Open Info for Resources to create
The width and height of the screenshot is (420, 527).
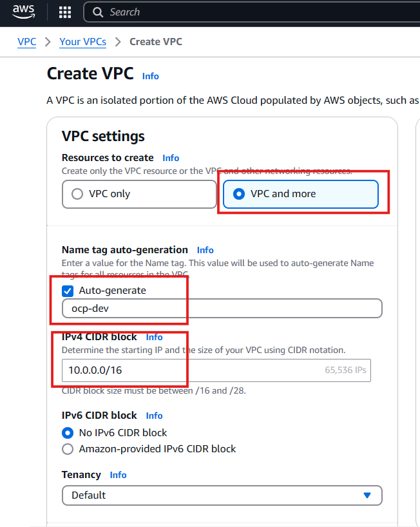pos(171,158)
